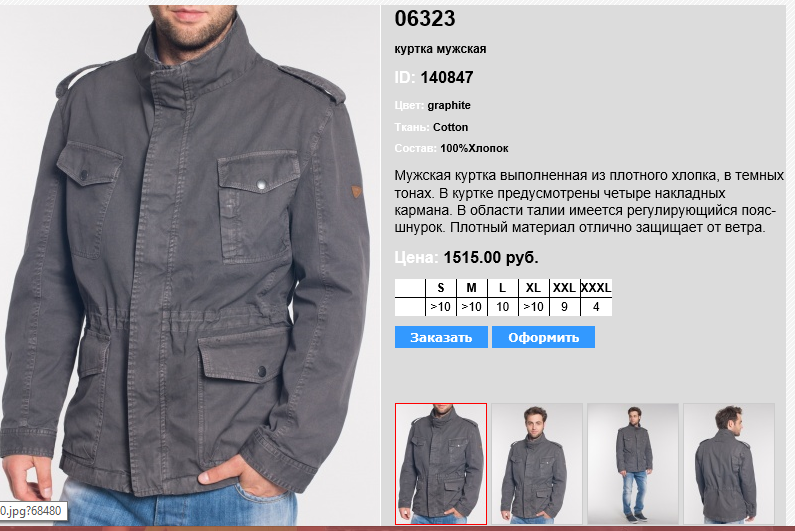The width and height of the screenshot is (795, 531).
Task: Click the Оформить button
Action: (x=544, y=337)
